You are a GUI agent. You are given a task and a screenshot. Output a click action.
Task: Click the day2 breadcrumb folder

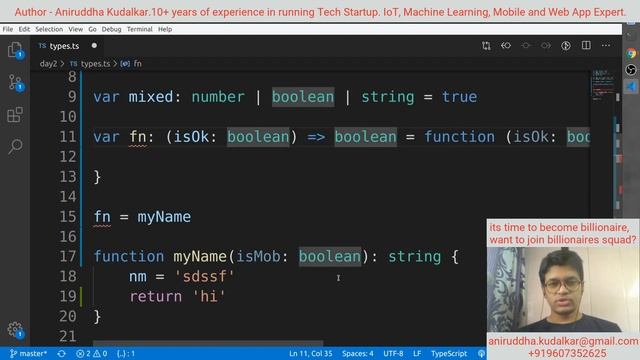click(x=48, y=64)
